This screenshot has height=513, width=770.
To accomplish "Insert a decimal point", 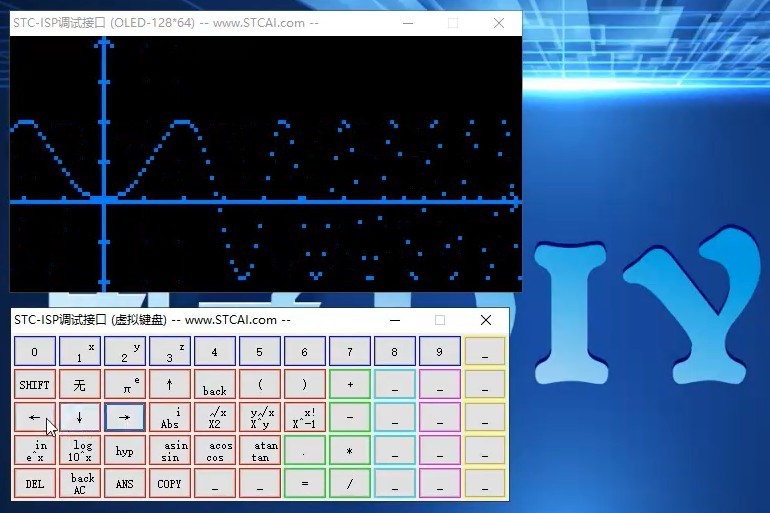I will [x=304, y=451].
